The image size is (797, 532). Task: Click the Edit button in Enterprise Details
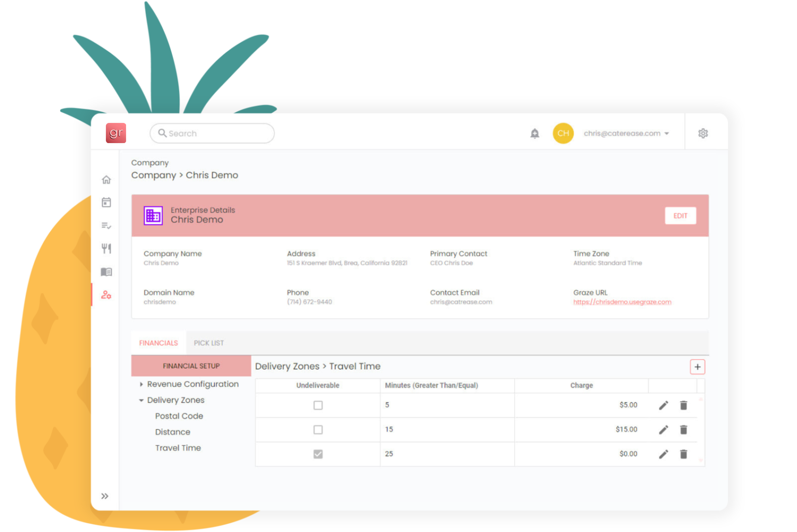680,216
